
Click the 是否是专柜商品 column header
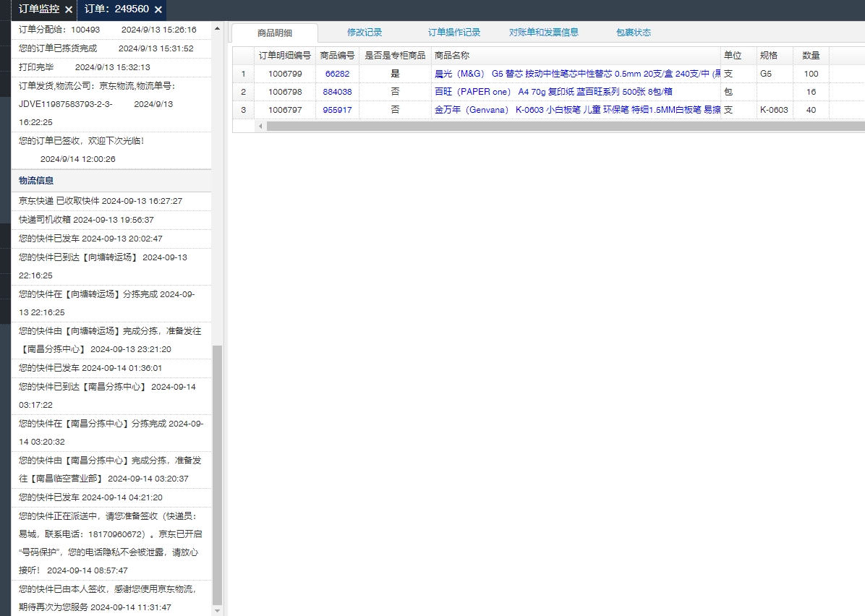point(395,56)
